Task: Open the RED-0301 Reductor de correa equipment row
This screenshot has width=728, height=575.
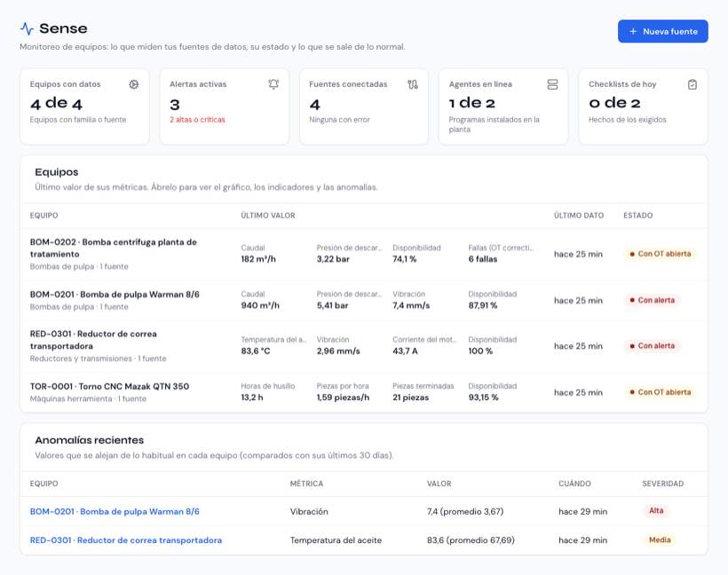Action: coord(364,346)
